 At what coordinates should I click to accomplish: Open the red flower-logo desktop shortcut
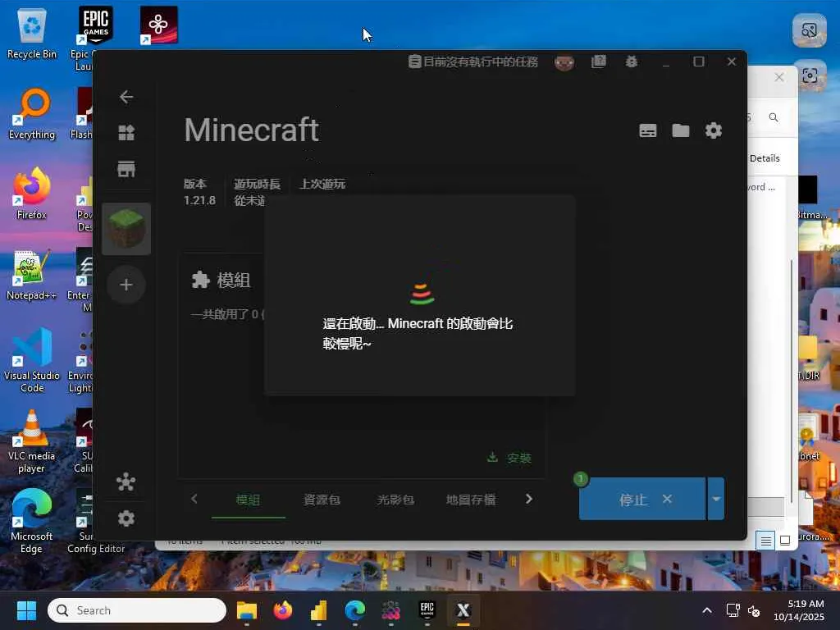coord(158,25)
